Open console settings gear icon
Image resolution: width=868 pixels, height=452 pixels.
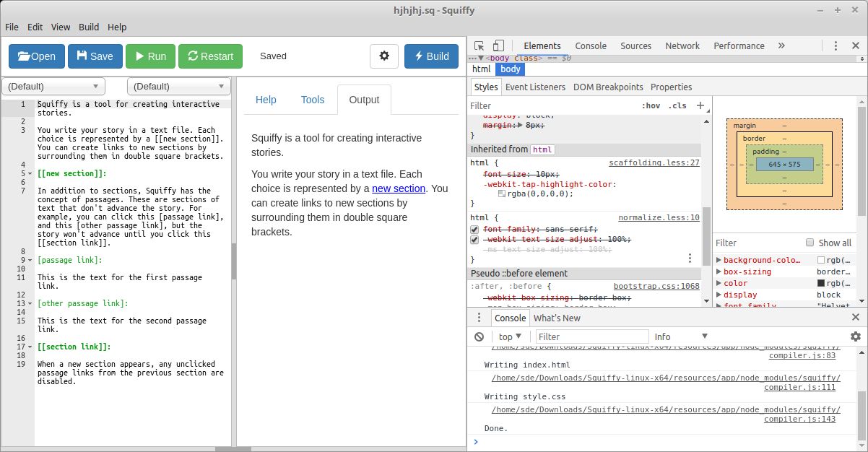coord(856,336)
